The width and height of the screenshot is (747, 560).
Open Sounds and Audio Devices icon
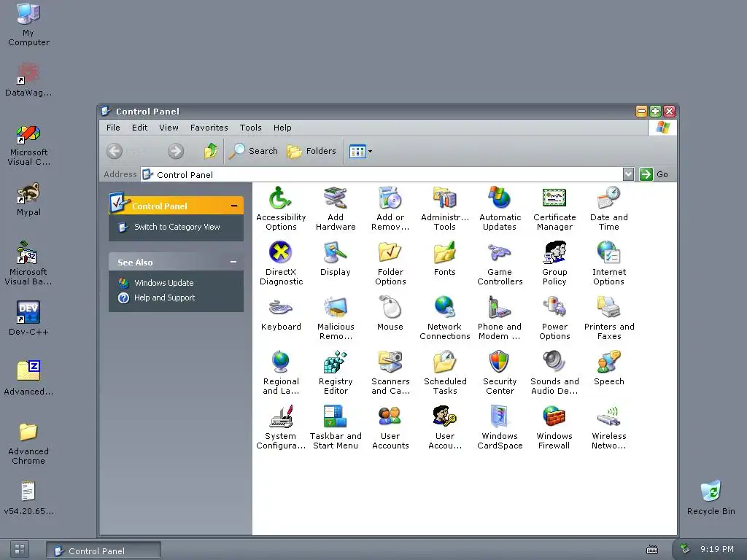554,373
